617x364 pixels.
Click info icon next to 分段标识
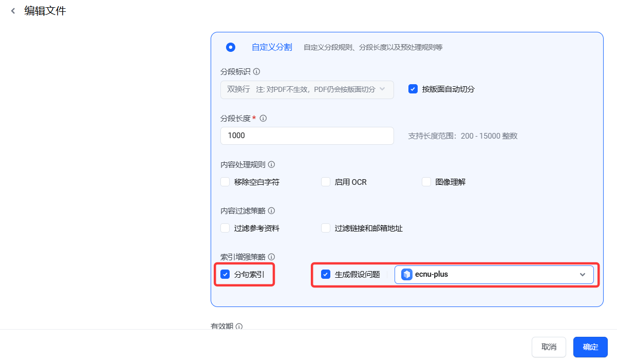click(256, 72)
